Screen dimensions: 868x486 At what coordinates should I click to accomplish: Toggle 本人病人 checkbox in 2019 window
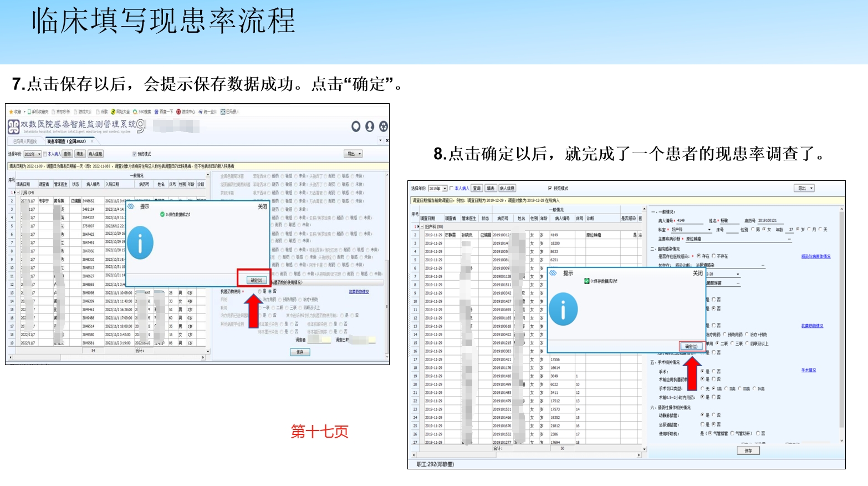(x=451, y=189)
